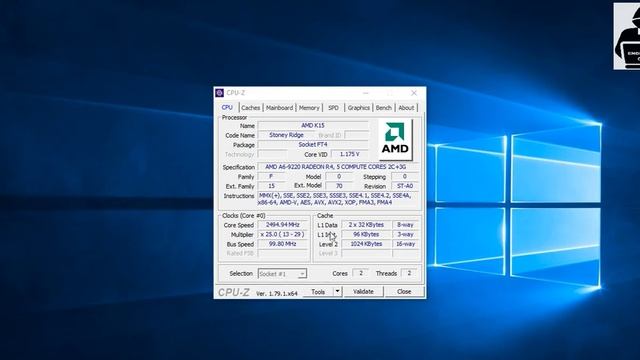
Task: Click the Package value Socket FT4
Action: click(313, 144)
